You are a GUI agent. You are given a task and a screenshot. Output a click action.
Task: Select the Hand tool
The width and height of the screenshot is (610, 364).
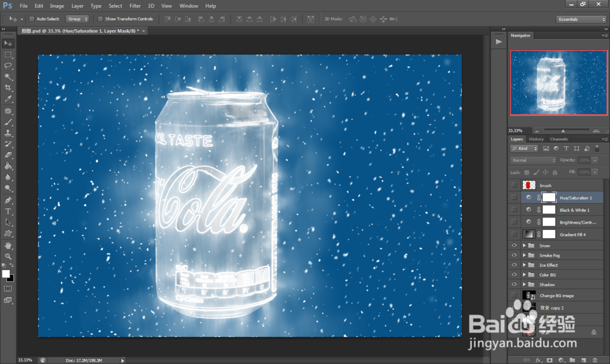(x=8, y=245)
